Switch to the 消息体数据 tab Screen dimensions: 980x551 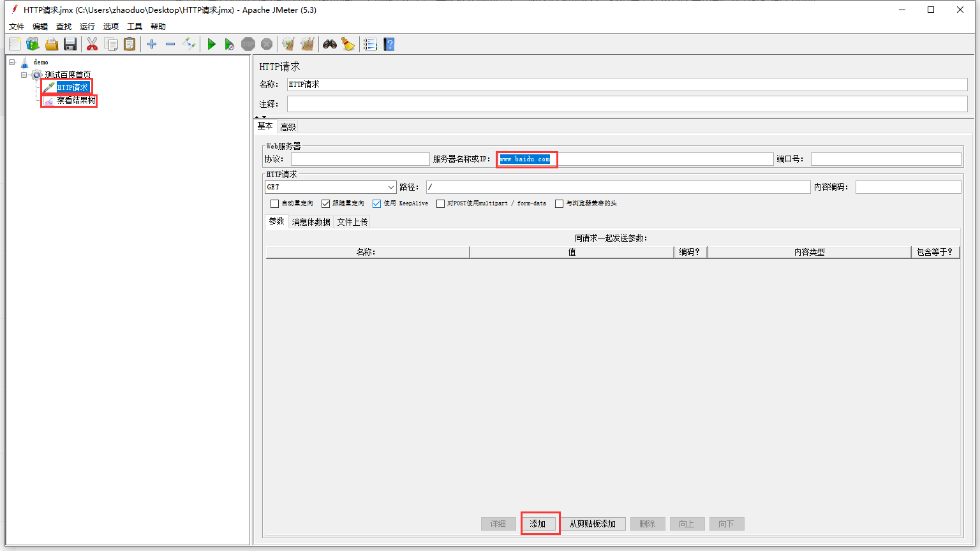311,222
